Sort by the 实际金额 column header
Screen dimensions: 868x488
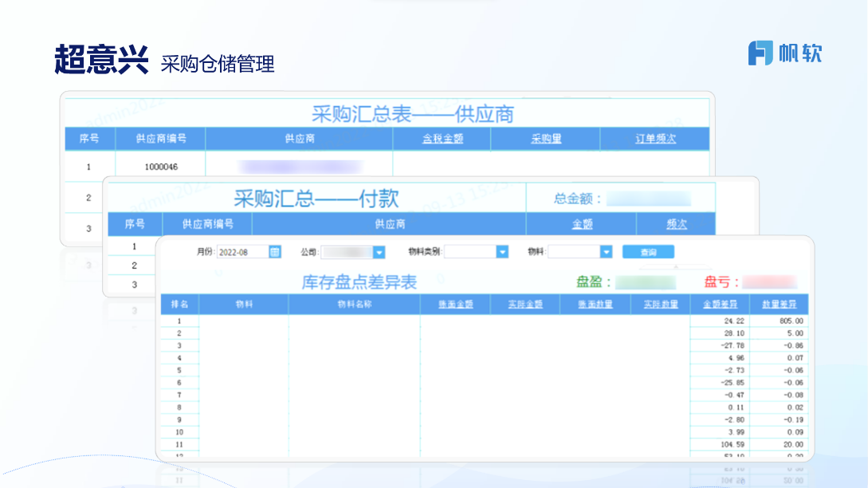[x=525, y=304]
